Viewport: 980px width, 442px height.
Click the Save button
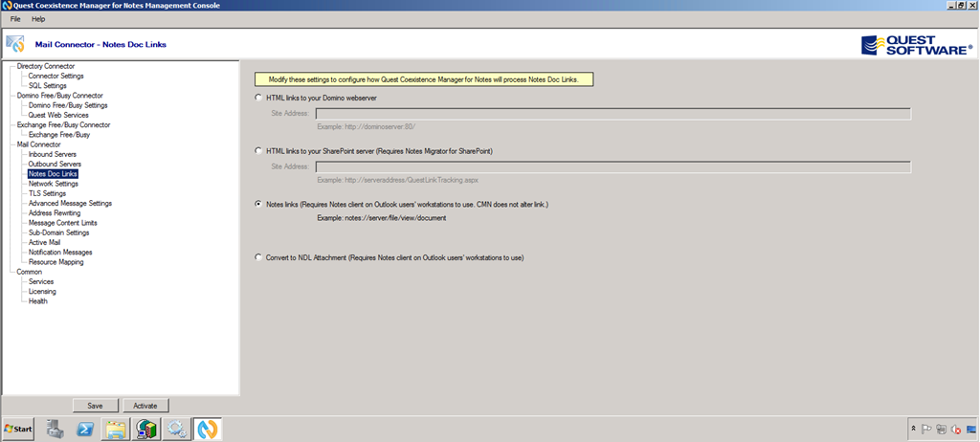(95, 406)
